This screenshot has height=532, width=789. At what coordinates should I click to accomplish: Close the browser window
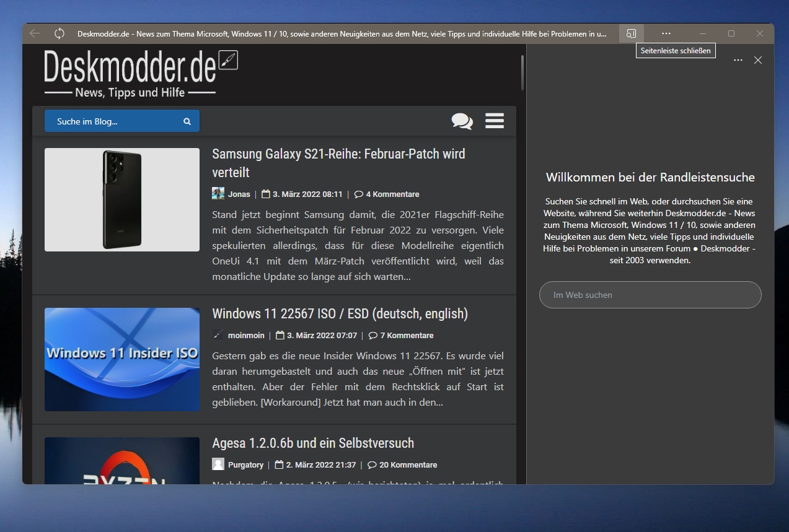[760, 33]
